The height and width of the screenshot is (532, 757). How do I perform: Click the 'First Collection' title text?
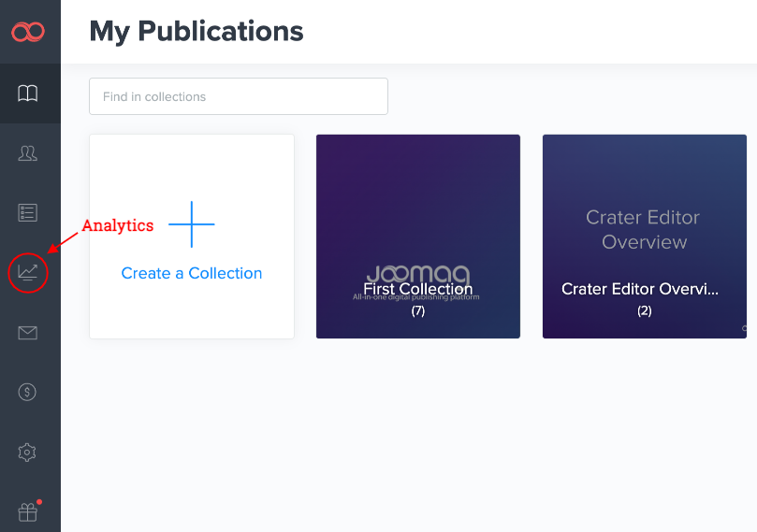418,289
